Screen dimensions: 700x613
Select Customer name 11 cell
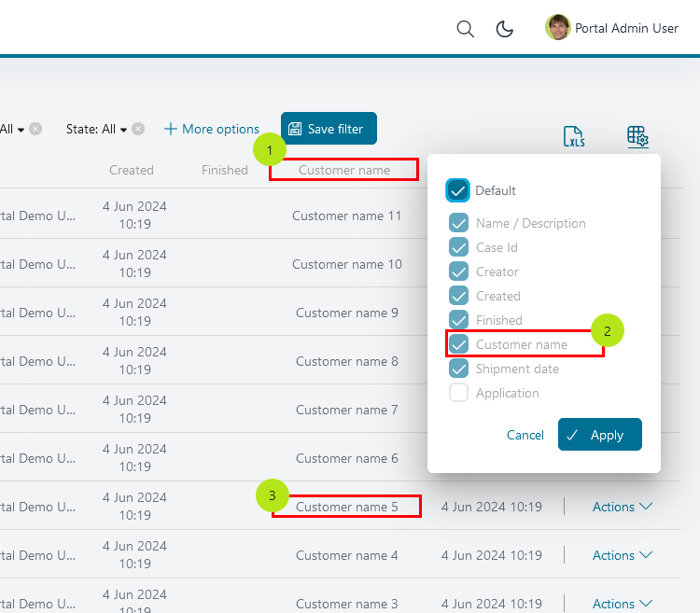pyautogui.click(x=346, y=216)
